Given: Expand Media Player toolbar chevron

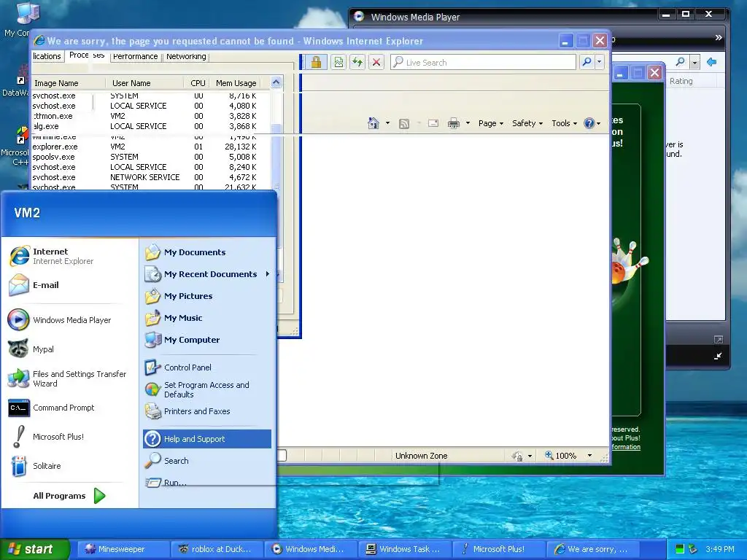Looking at the screenshot, I should [x=719, y=38].
